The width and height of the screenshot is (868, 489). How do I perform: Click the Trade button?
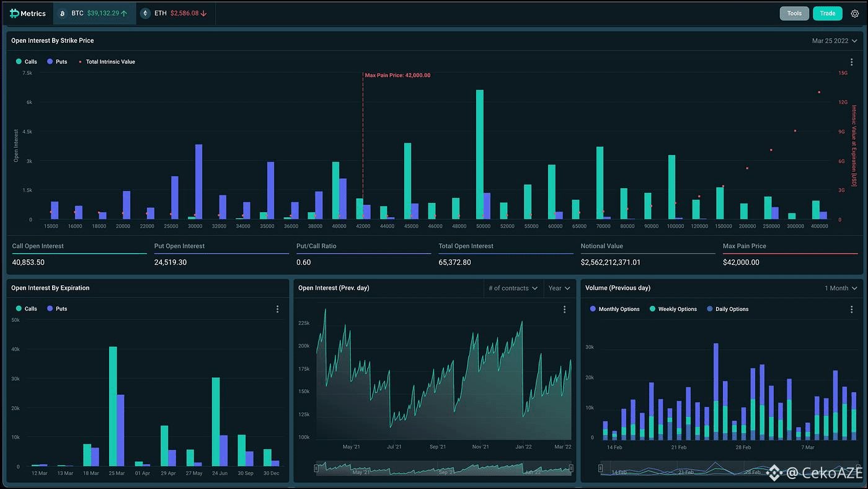point(828,13)
